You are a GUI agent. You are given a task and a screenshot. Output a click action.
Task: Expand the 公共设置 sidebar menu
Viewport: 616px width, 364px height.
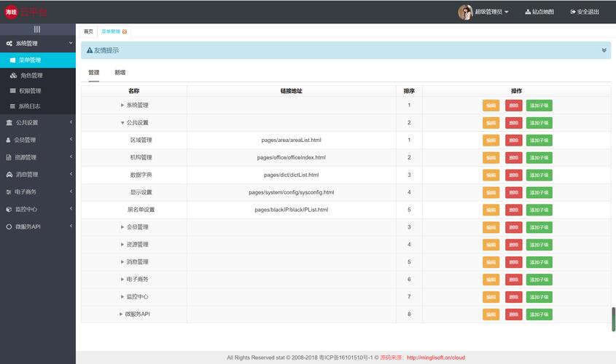click(38, 122)
